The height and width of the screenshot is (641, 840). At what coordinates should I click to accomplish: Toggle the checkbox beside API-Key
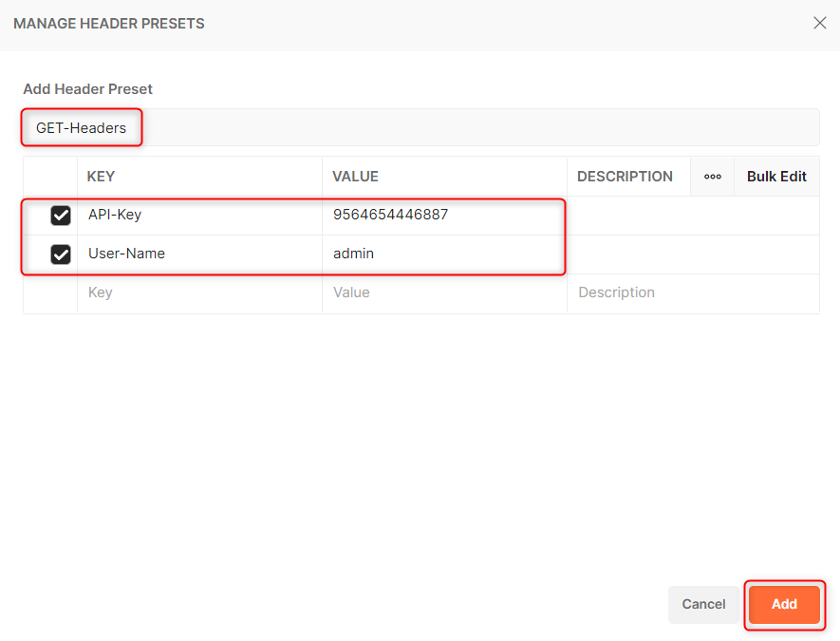pos(61,216)
